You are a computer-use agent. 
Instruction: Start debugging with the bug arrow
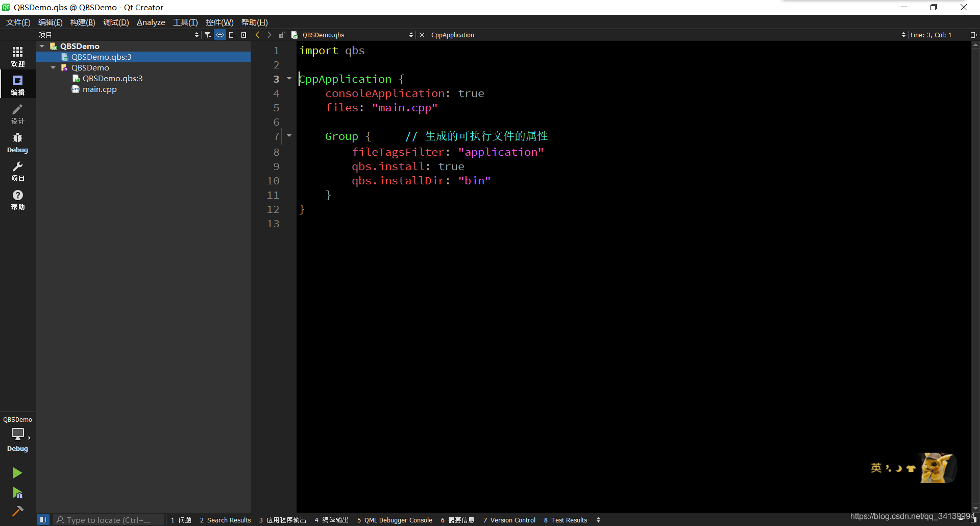(17, 493)
